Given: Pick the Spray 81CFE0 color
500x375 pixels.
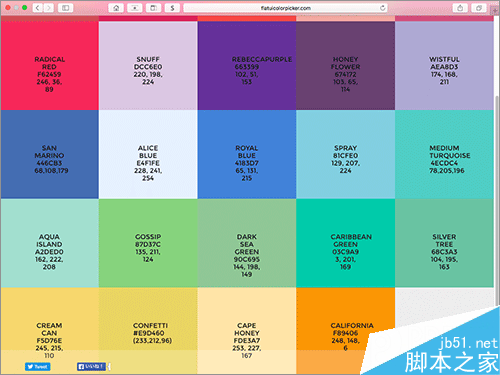Looking at the screenshot, I should [345, 154].
